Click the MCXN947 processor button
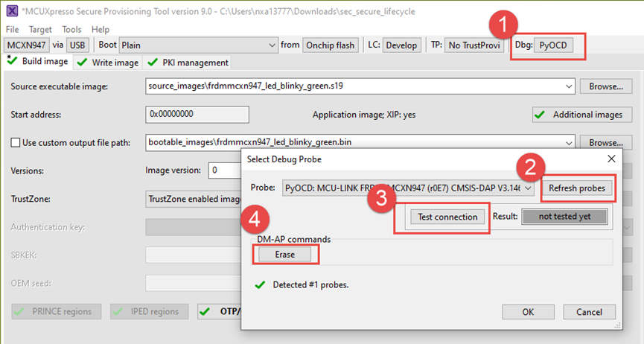644x344 pixels. 26,45
